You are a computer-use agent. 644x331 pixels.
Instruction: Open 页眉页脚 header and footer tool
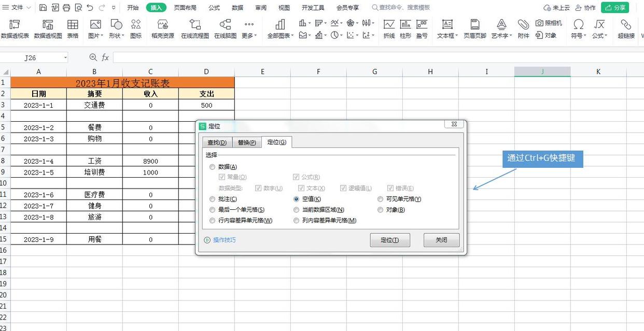click(x=475, y=29)
